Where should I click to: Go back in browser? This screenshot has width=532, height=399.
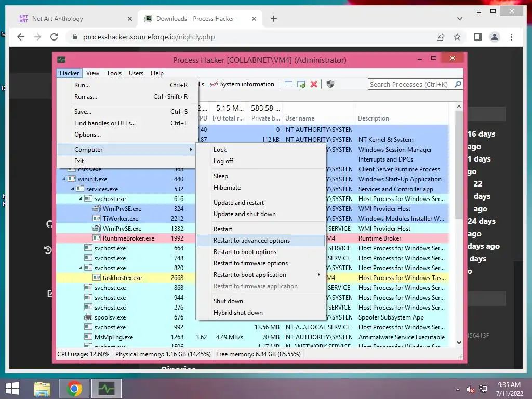pos(21,37)
